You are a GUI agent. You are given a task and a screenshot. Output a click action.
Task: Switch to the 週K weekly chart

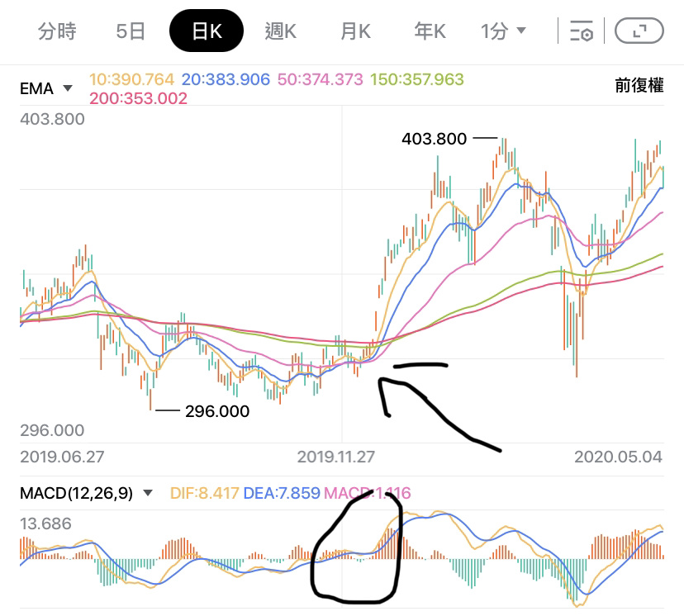click(281, 32)
